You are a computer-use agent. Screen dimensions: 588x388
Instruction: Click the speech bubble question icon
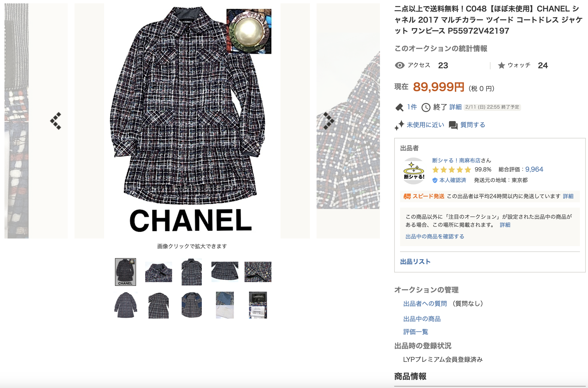(453, 125)
